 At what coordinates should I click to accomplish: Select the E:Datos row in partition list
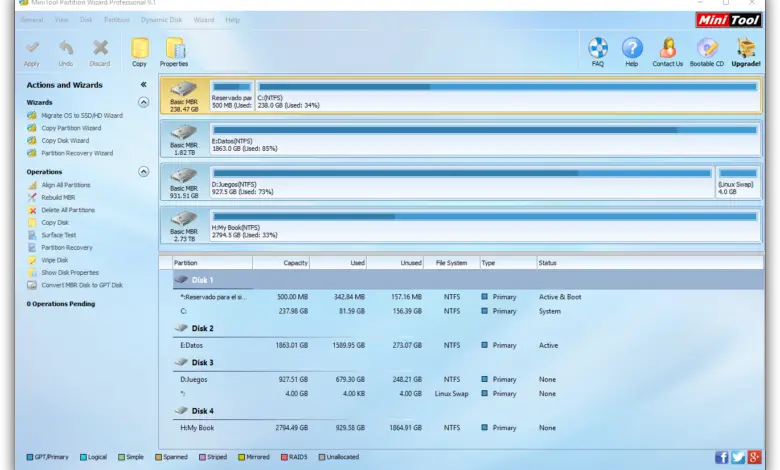tap(468, 345)
